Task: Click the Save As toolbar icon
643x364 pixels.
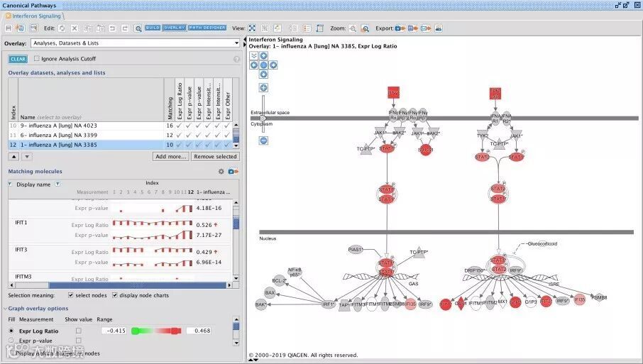Action: click(20, 28)
